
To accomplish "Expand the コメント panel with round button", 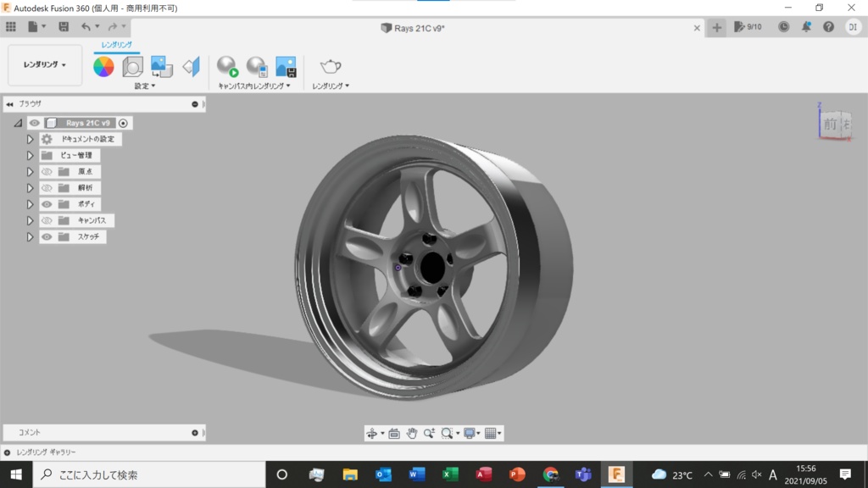I will point(195,433).
